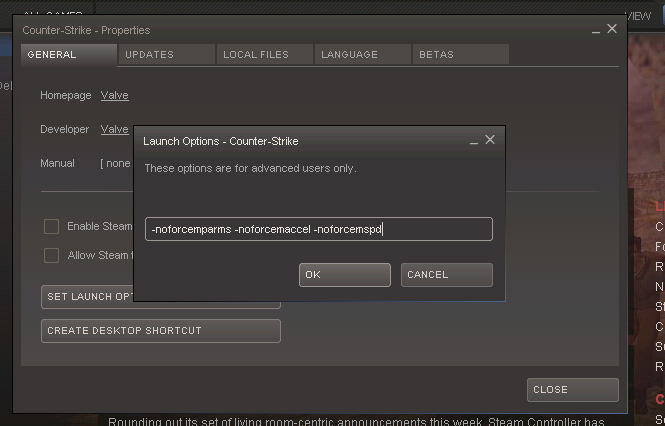
Task: Click the Set Launch Options button
Action: 87,297
